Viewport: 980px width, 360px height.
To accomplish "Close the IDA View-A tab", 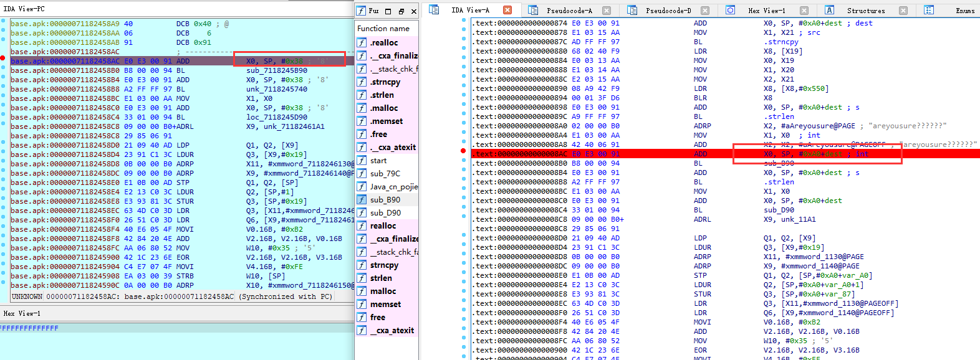I will tap(507, 10).
